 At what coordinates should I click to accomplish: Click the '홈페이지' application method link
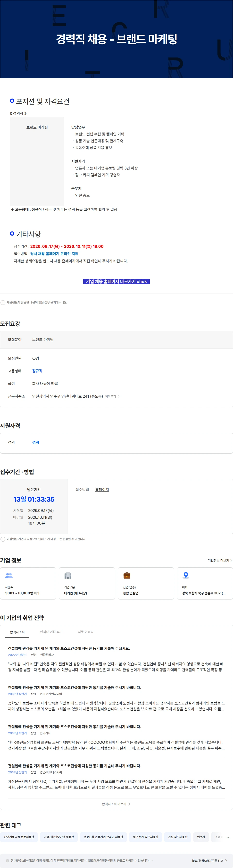[x=102, y=490]
